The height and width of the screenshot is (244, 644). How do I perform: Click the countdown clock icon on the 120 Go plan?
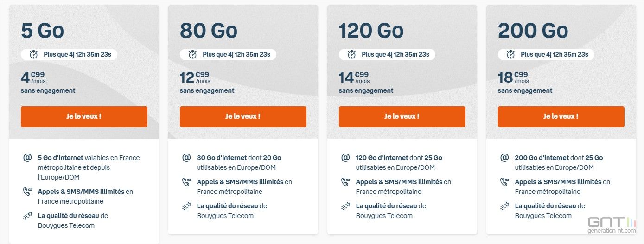click(x=352, y=55)
